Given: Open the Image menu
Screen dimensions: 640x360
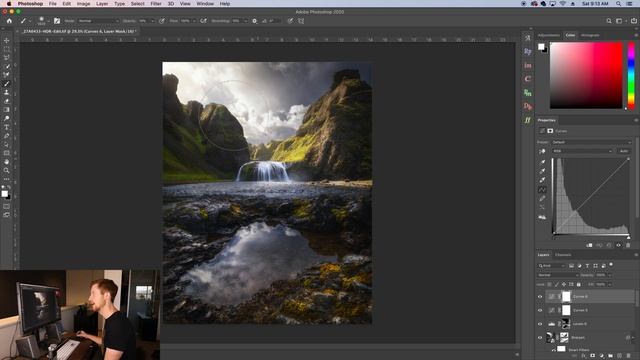Looking at the screenshot, I should pos(83,4).
